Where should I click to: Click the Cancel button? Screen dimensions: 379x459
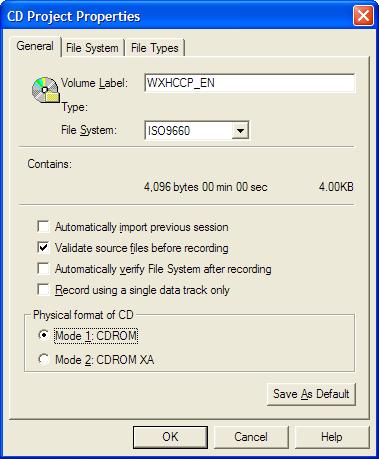tap(251, 437)
